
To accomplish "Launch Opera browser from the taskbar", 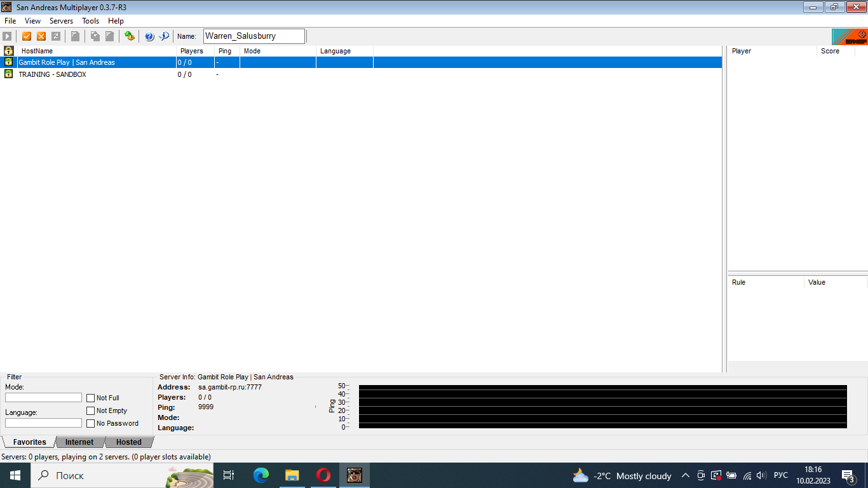I will tap(323, 475).
